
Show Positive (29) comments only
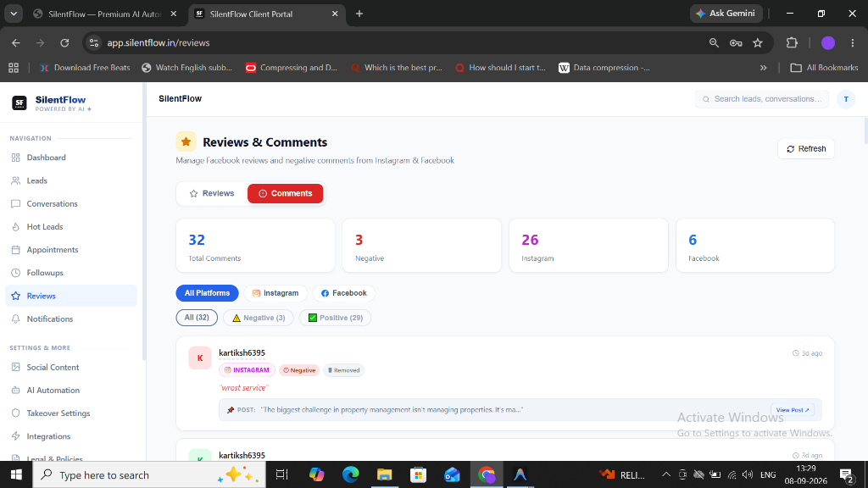[335, 318]
